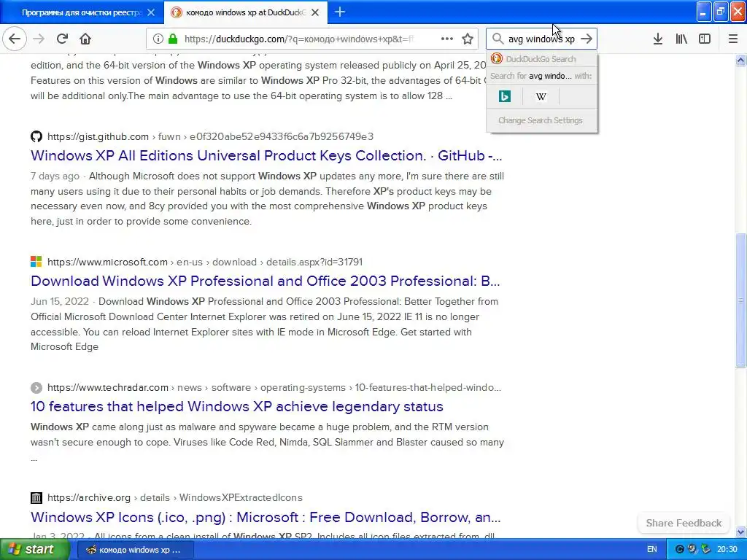Open Windows XP Icons (.ico, .png) archive result
Viewport: 747px width, 560px height.
[x=266, y=517]
